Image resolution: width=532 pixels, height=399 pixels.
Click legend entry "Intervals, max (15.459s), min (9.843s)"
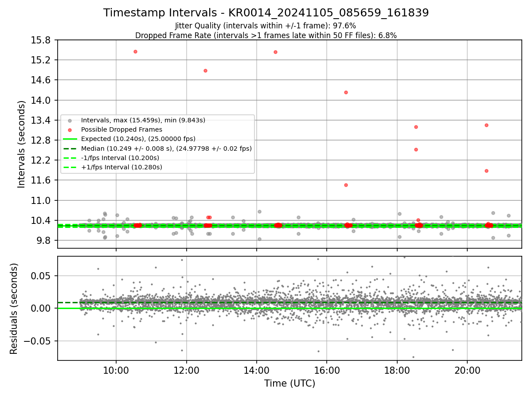pos(143,120)
